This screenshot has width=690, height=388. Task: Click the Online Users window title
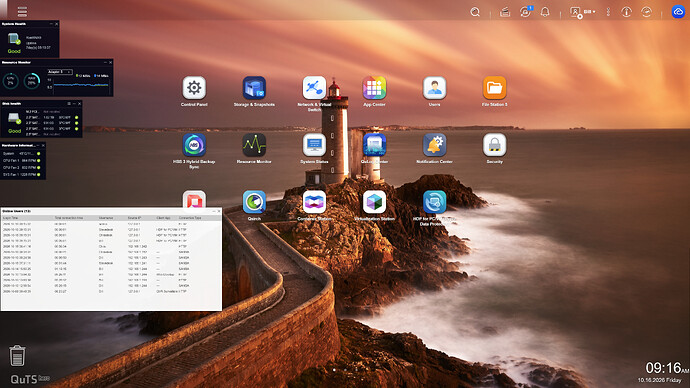(16, 211)
